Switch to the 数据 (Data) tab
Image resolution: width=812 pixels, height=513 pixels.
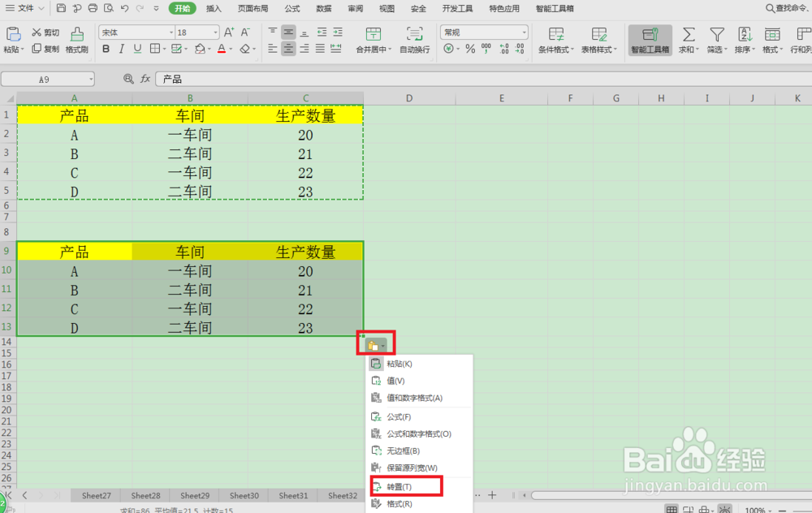click(324, 8)
